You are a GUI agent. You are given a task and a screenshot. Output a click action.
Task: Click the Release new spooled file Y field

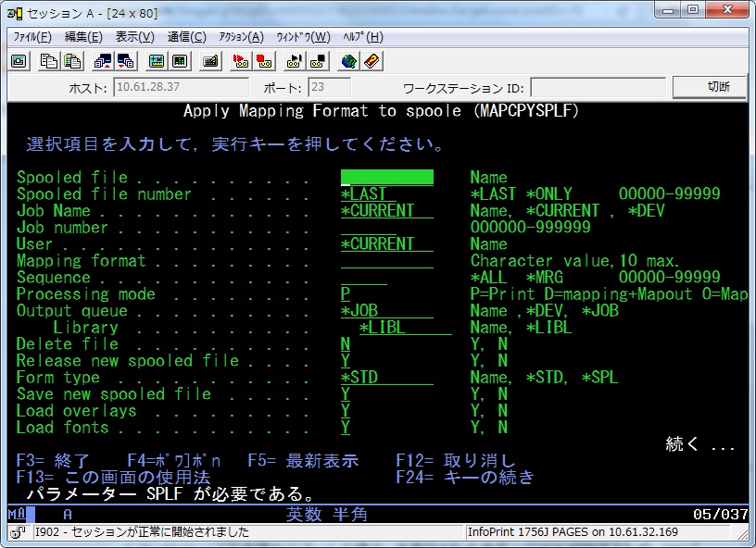[346, 361]
